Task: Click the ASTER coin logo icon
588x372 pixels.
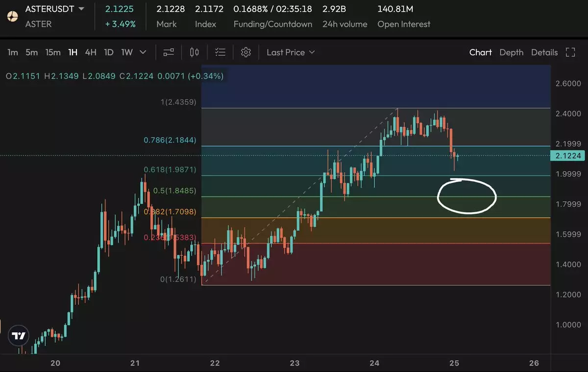Action: pos(13,16)
